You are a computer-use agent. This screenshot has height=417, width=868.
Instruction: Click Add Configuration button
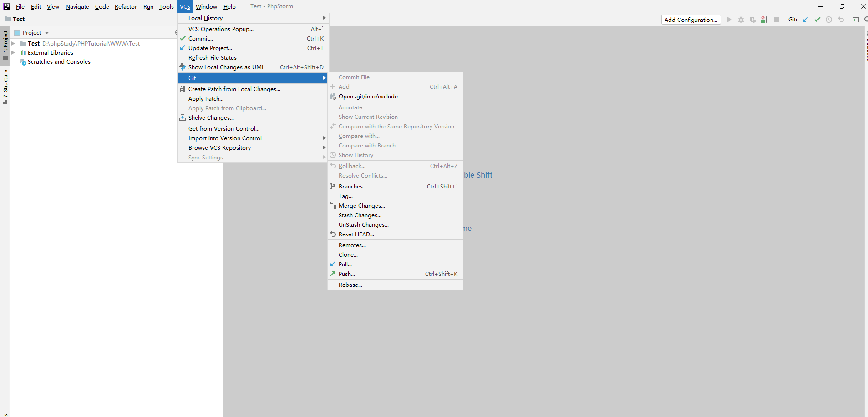tap(691, 20)
